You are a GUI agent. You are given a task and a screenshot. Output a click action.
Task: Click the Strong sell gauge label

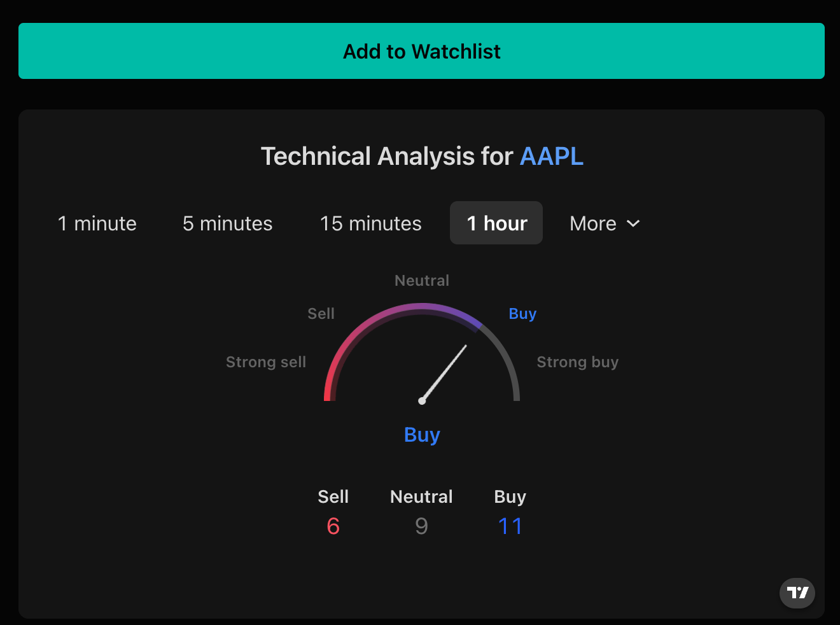[266, 362]
